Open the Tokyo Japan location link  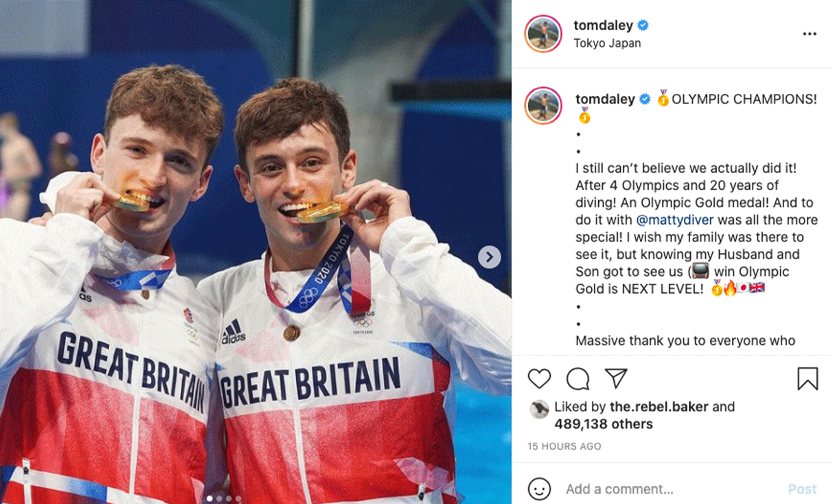(x=607, y=43)
